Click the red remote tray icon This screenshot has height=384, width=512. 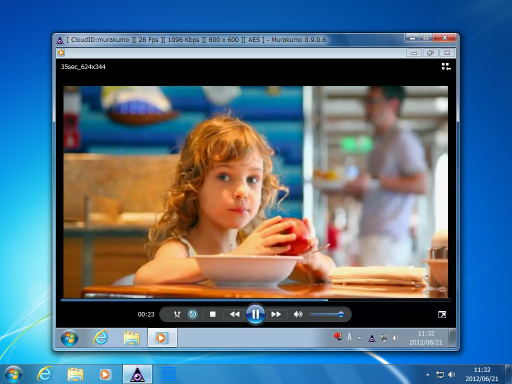338,337
